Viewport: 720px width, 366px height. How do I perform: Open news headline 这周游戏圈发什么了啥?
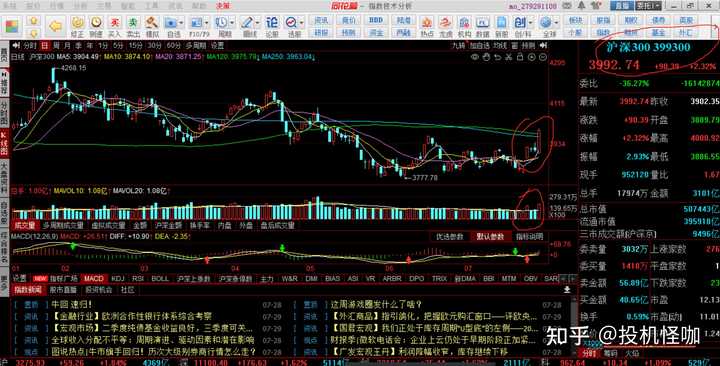click(376, 304)
